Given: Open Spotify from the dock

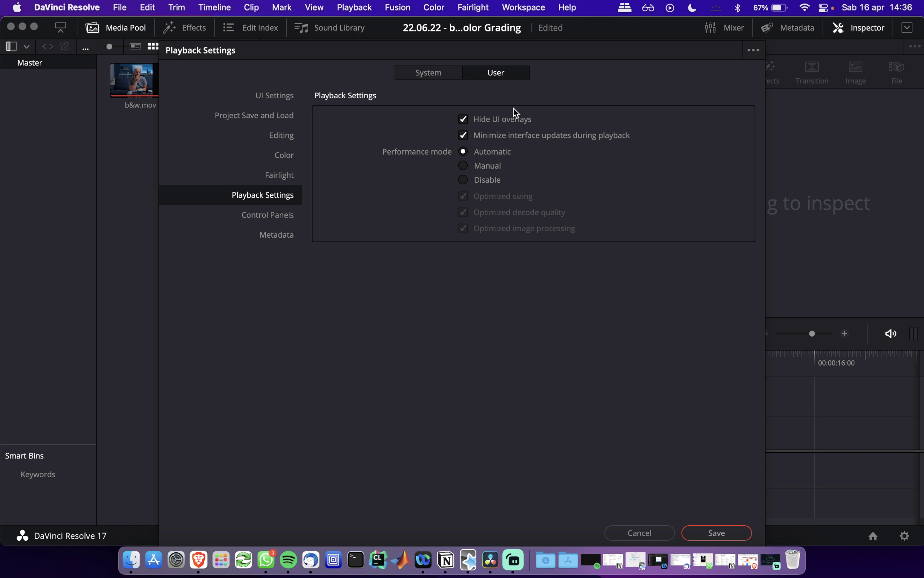Looking at the screenshot, I should pos(288,560).
